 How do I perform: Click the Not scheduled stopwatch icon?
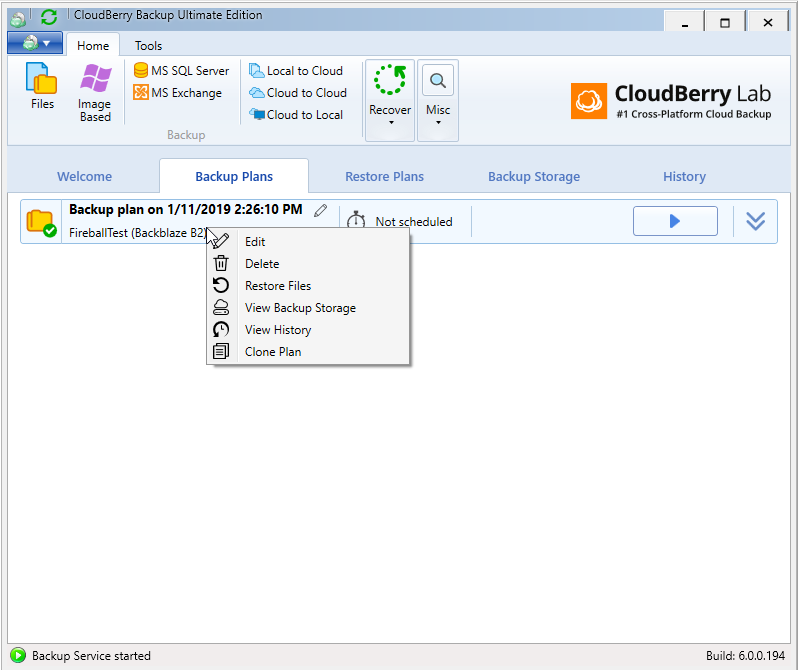(356, 220)
